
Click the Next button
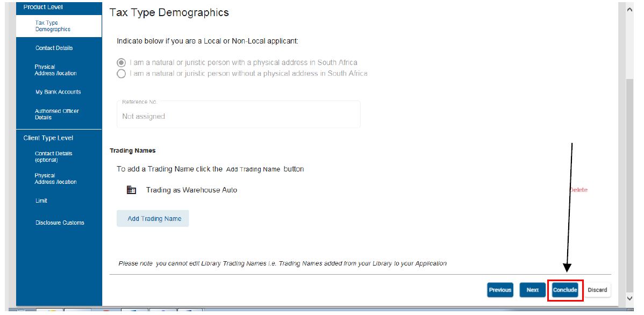point(532,290)
